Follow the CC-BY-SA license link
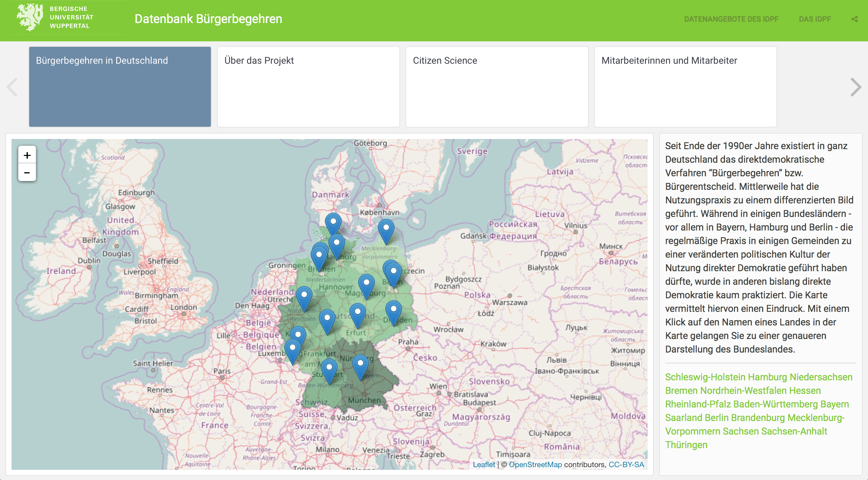868x480 pixels. tap(626, 464)
